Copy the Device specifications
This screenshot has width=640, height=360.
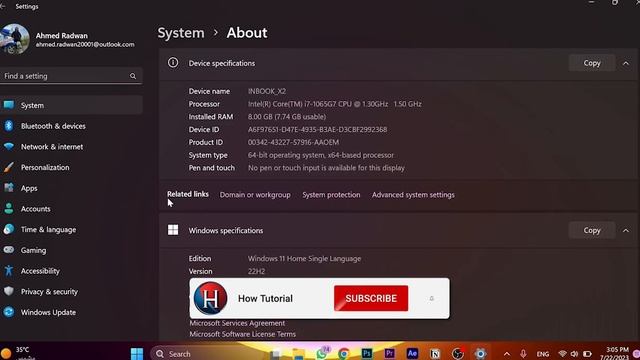pyautogui.click(x=592, y=63)
